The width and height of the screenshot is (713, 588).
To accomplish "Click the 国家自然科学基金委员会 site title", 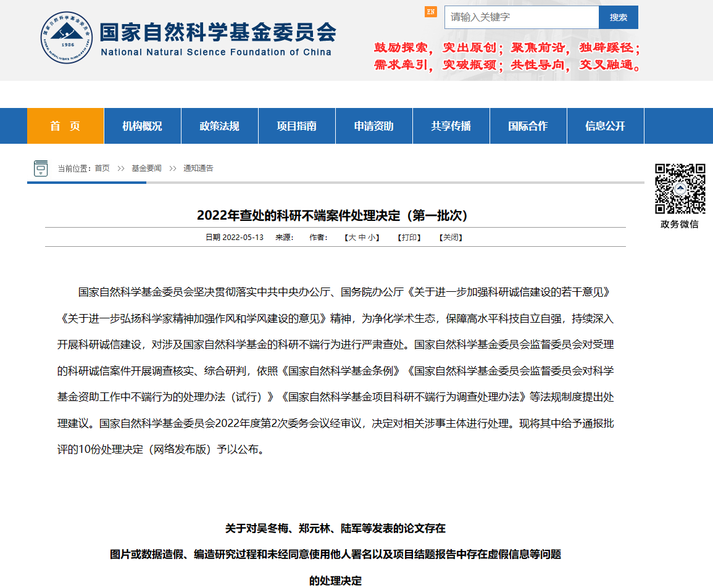I will [x=218, y=32].
